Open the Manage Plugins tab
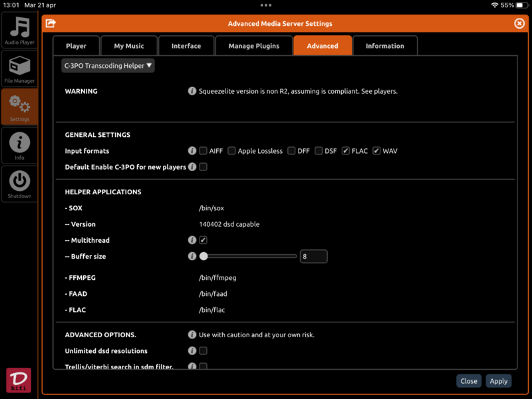532x399 pixels. pyautogui.click(x=254, y=45)
